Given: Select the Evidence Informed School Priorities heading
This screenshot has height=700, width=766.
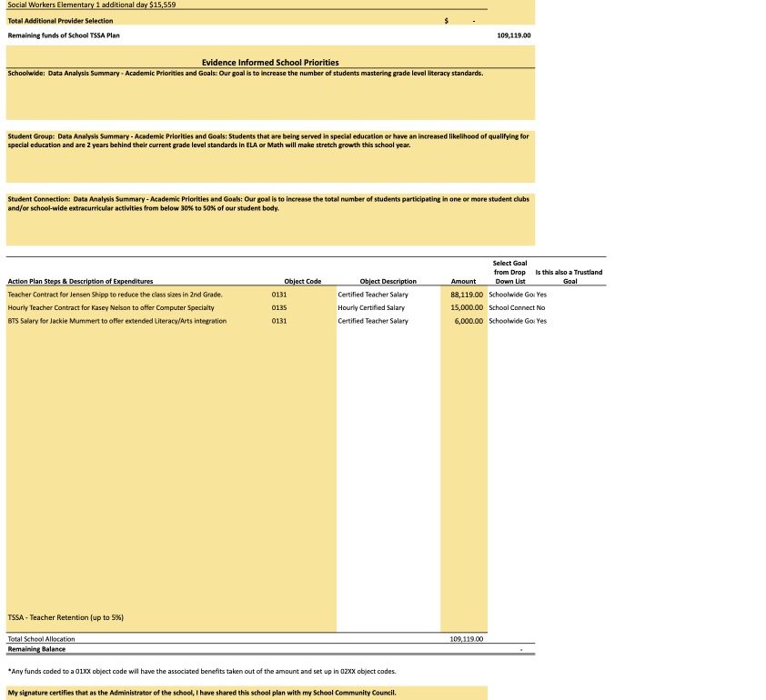Looking at the screenshot, I should [270, 63].
